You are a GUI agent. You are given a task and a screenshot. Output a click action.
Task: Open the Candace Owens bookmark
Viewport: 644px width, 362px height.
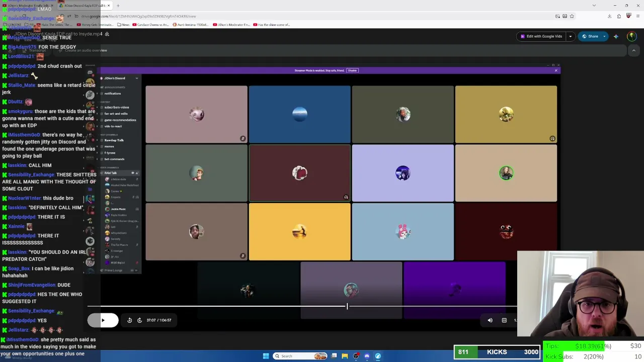point(151,25)
